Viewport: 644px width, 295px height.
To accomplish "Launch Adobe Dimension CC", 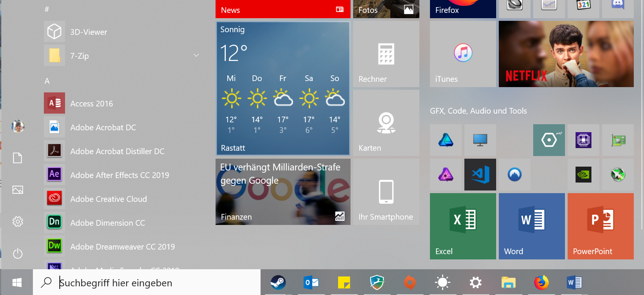I will coord(121,223).
